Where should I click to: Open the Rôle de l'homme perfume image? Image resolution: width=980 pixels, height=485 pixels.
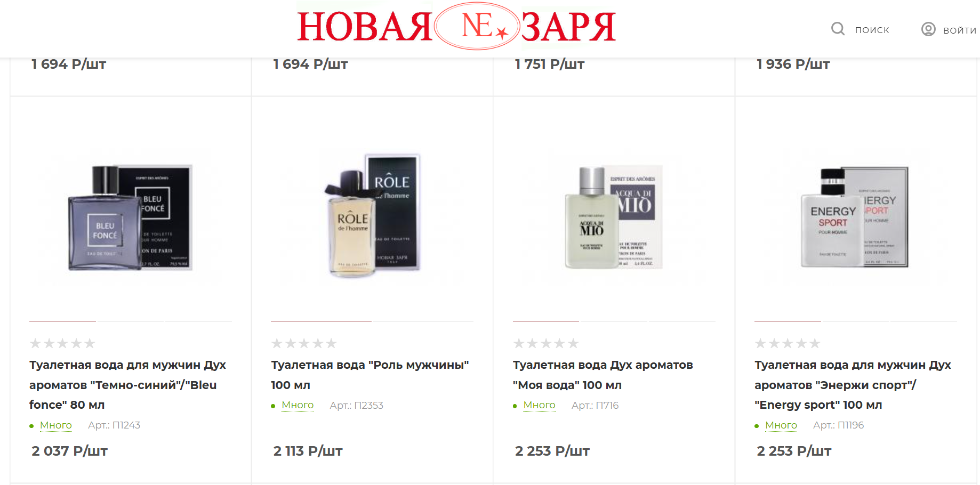click(x=372, y=215)
